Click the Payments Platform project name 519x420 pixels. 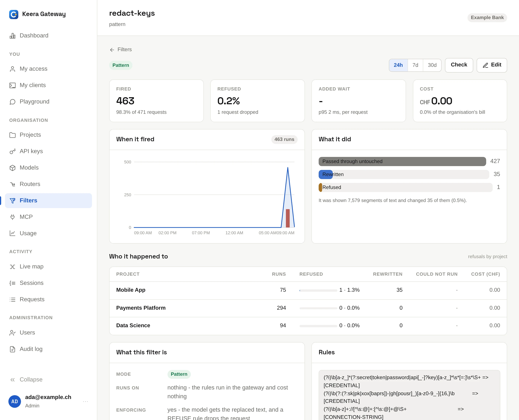pyautogui.click(x=141, y=308)
